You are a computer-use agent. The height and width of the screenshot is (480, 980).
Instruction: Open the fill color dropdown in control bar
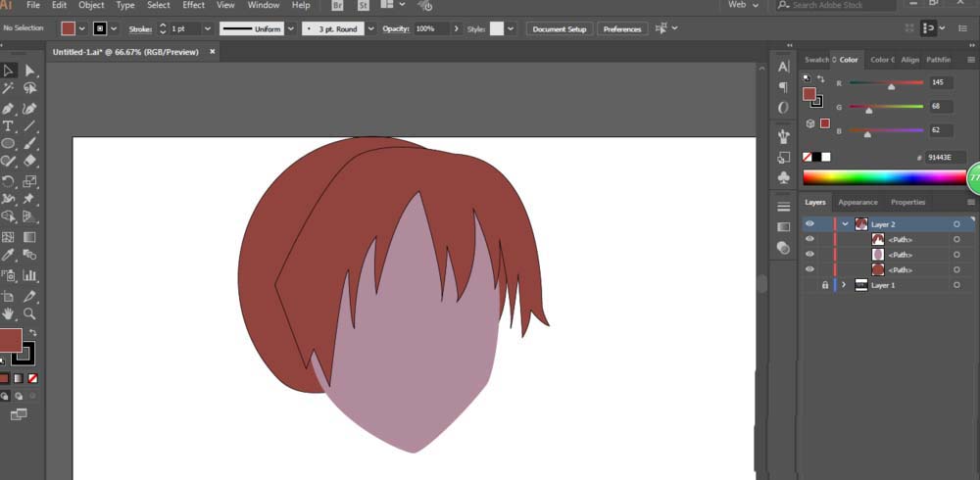tap(82, 28)
